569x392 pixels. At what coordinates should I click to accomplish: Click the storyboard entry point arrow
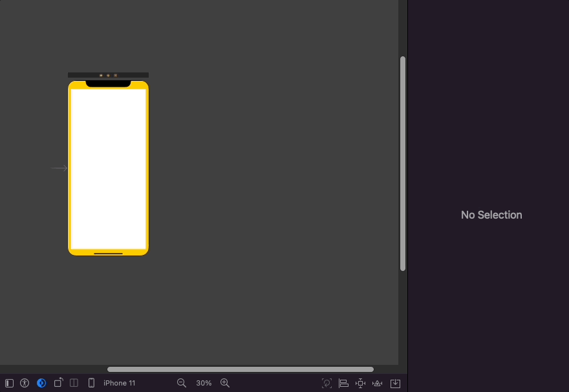point(59,168)
